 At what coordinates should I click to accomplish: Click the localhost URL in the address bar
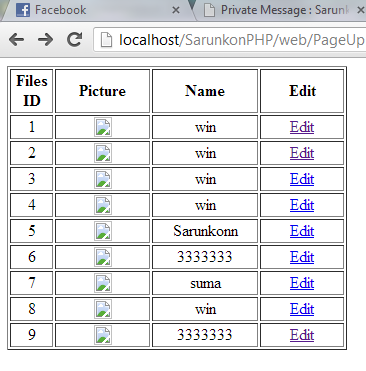coord(242,40)
